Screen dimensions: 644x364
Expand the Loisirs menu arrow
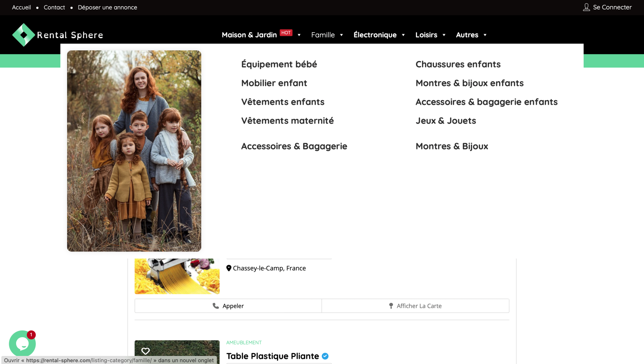[x=444, y=35]
